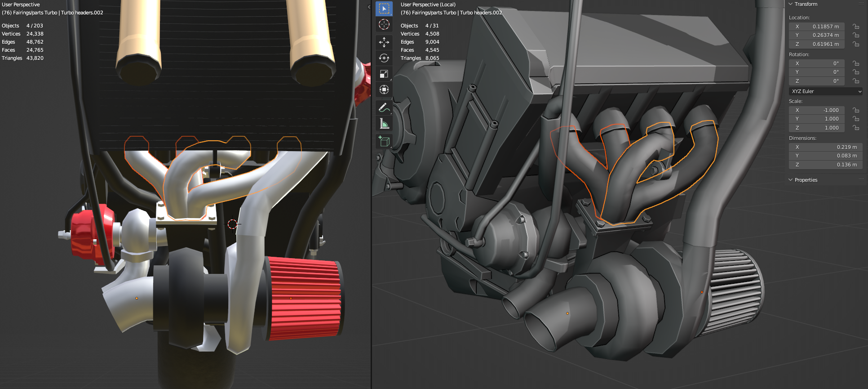Click the Faces 4,545 stat in right viewport

click(x=420, y=50)
